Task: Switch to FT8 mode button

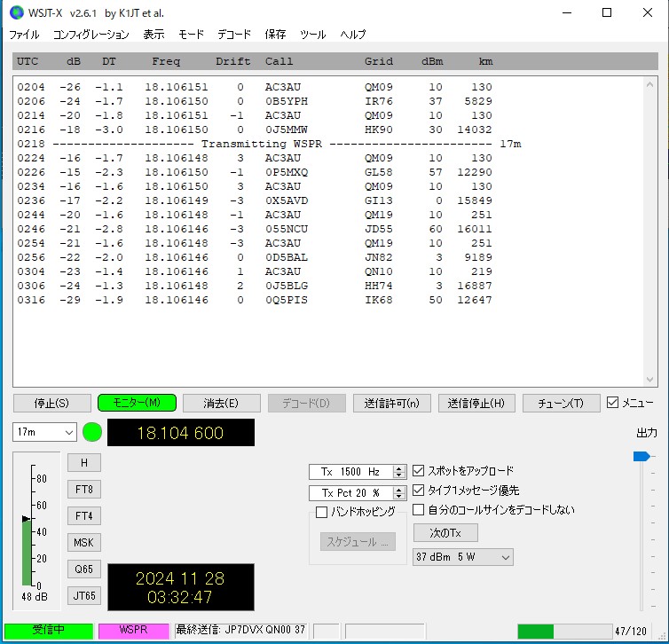Action: [x=84, y=489]
